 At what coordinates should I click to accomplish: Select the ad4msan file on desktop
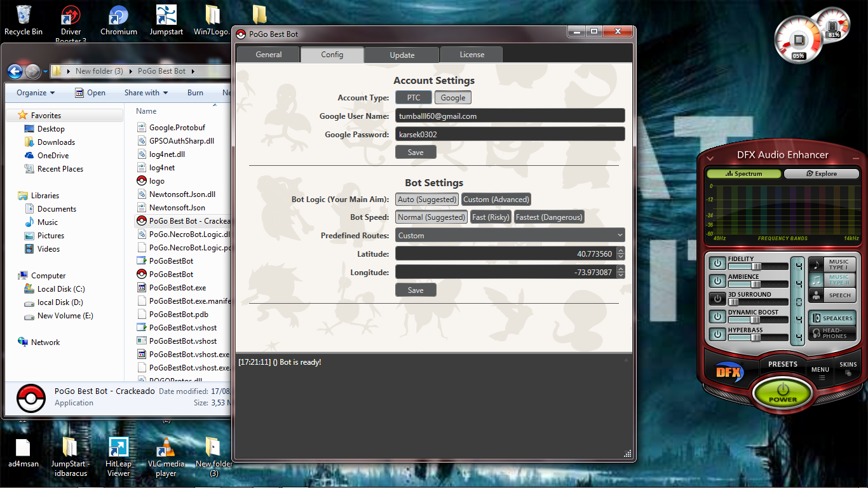[x=23, y=452]
